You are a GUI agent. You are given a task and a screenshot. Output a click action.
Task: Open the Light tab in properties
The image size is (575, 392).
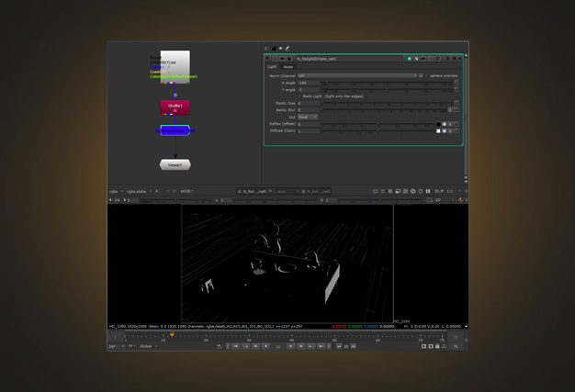pos(272,67)
